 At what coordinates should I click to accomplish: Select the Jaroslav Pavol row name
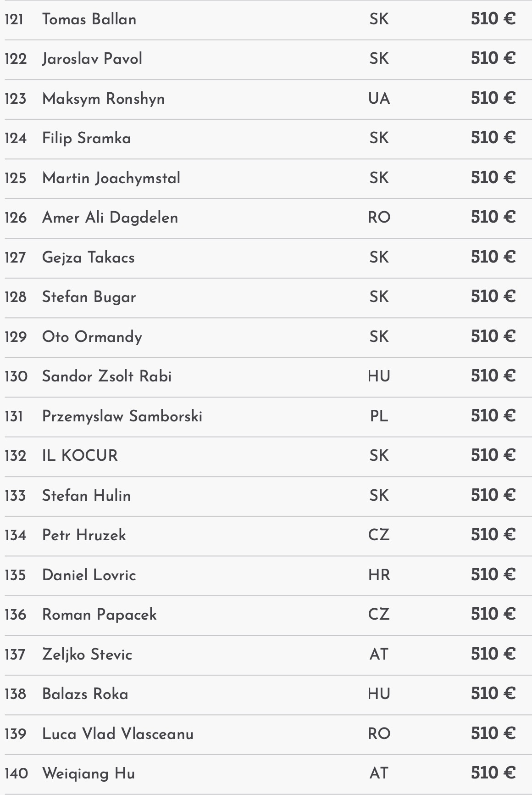92,59
